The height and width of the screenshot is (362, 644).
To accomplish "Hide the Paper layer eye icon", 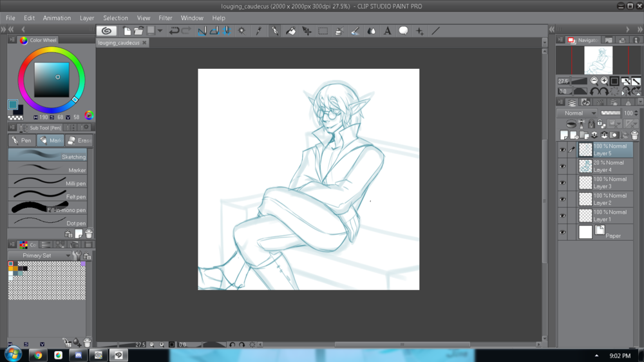I will 562,233.
